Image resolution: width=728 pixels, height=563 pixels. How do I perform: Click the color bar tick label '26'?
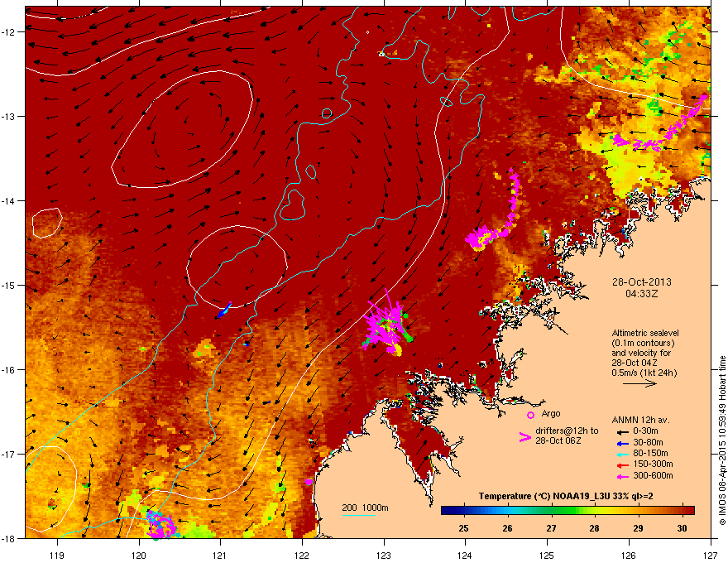[507, 528]
